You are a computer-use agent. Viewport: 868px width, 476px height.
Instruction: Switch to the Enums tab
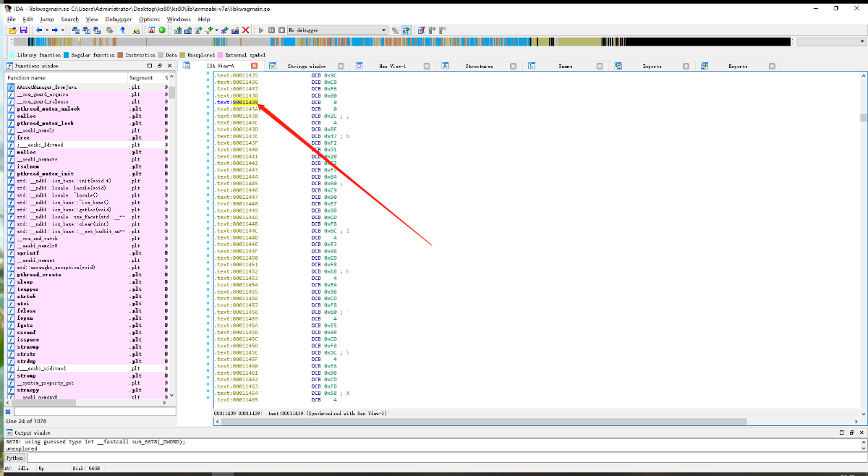(566, 66)
